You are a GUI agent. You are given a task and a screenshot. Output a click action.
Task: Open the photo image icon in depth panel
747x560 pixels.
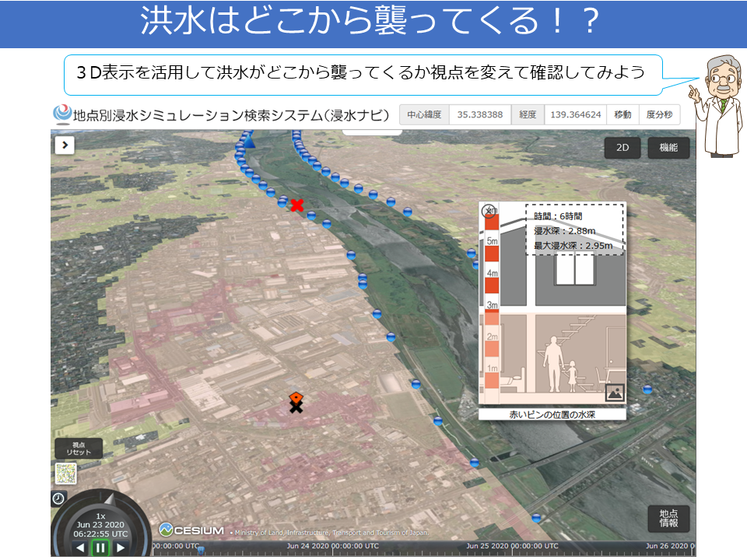pos(615,392)
